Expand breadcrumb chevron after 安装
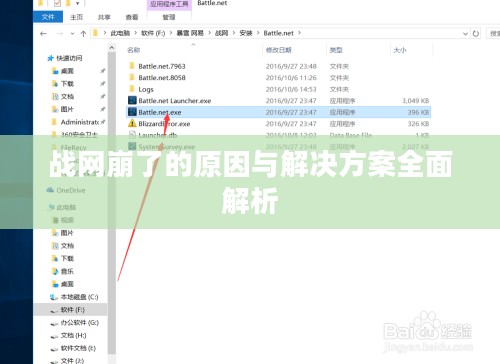The height and width of the screenshot is (364, 500). coord(258,33)
